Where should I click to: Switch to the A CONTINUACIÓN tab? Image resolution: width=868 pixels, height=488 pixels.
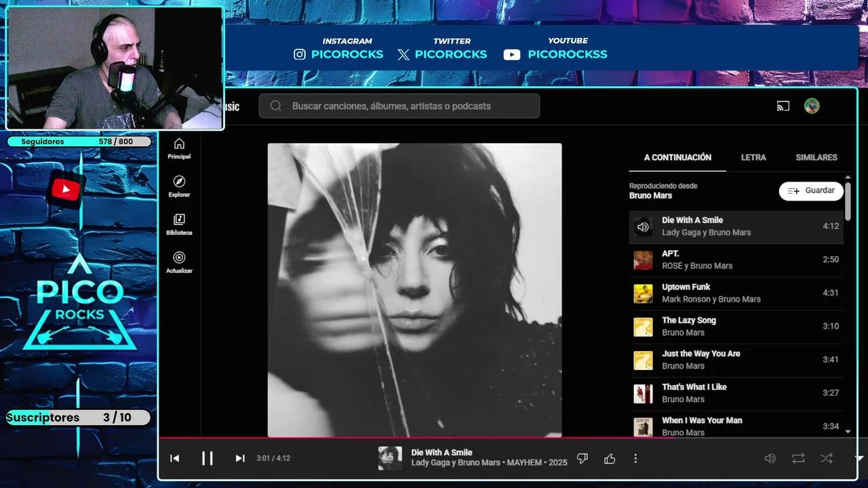click(x=677, y=157)
